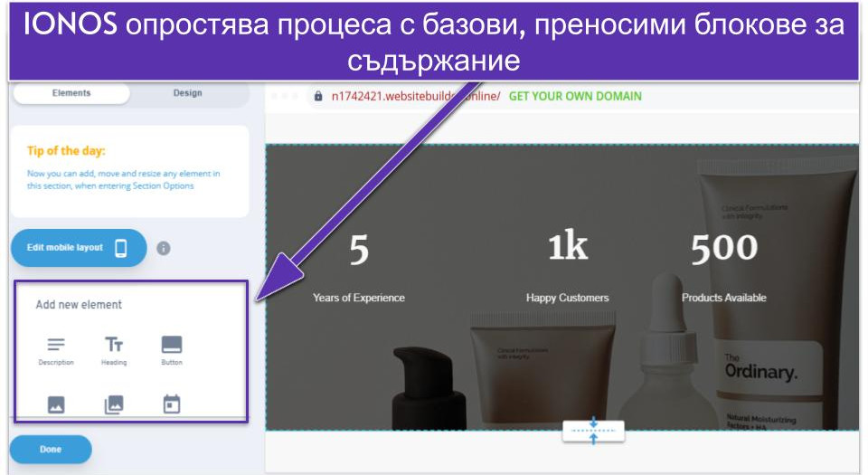
Task: Switch to the Elements tab
Action: coord(71,93)
